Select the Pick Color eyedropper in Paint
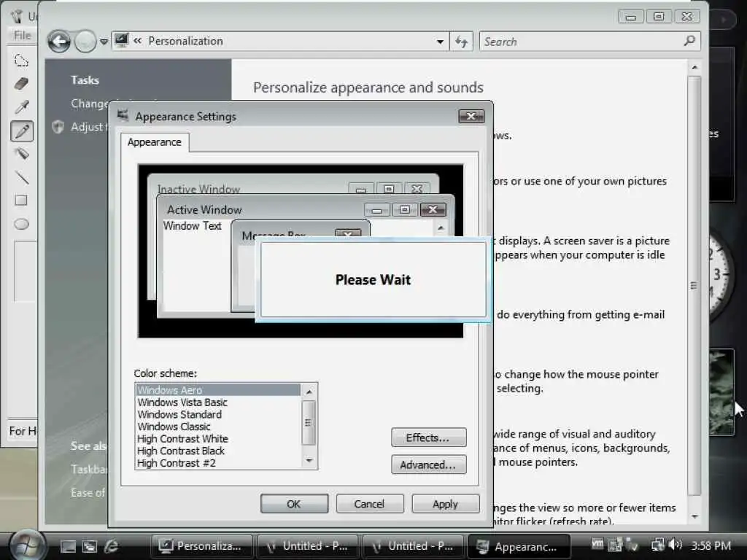 pos(22,106)
